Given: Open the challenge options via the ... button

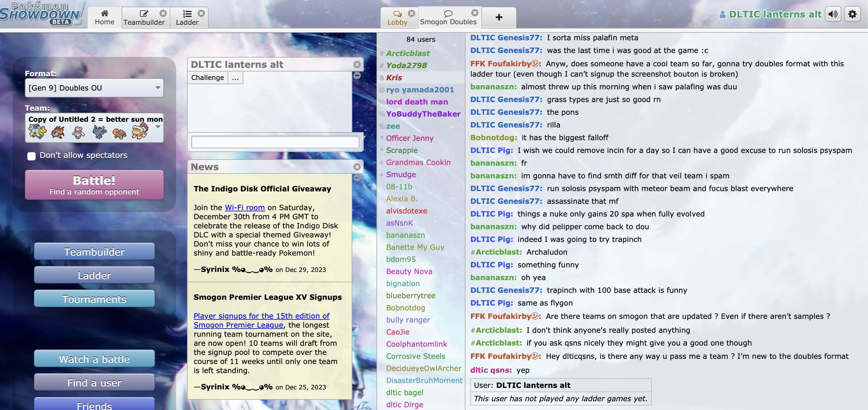Looking at the screenshot, I should (x=235, y=78).
